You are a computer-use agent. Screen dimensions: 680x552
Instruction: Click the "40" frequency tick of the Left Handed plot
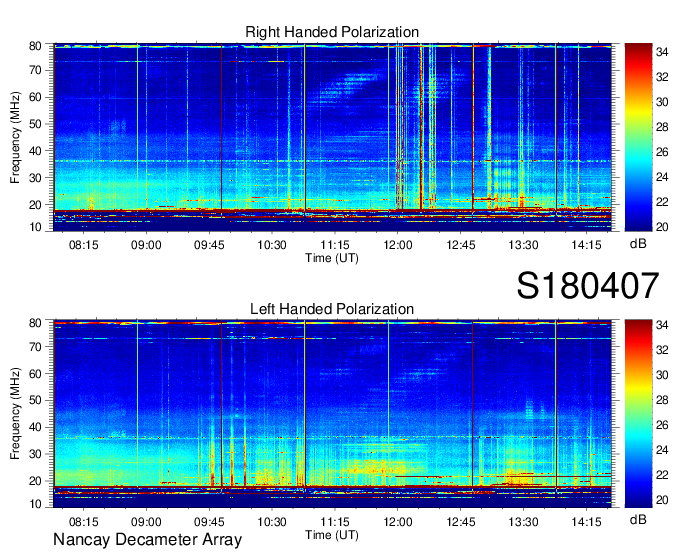(35, 427)
